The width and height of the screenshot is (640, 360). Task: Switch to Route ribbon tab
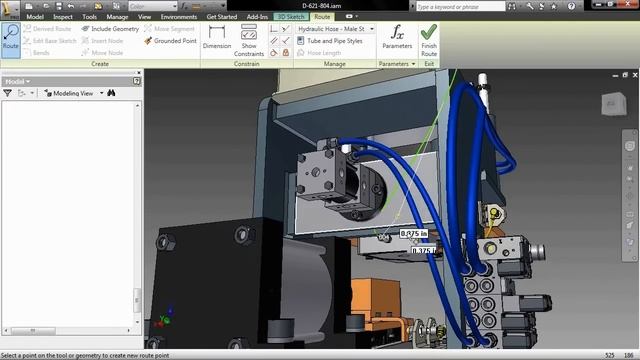[322, 17]
